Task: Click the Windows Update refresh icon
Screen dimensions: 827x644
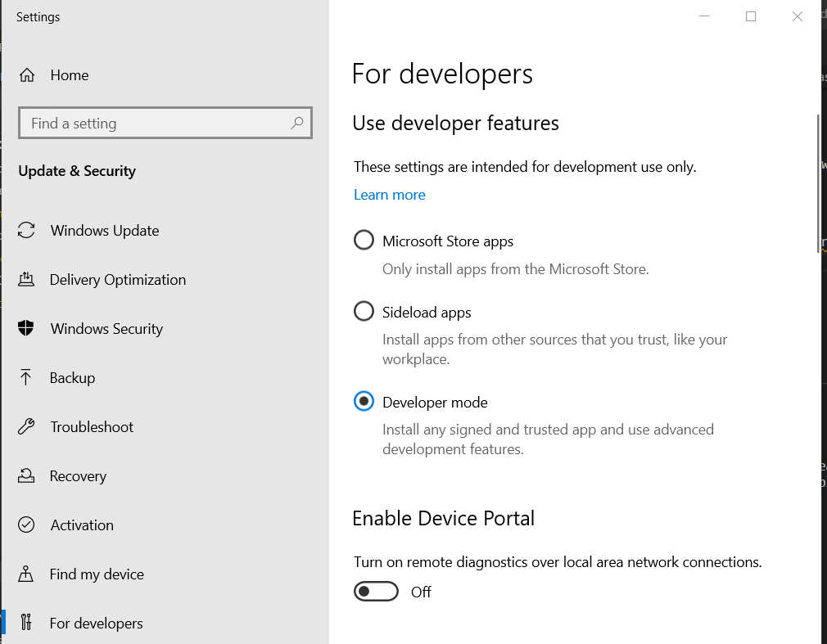Action: pyautogui.click(x=26, y=230)
